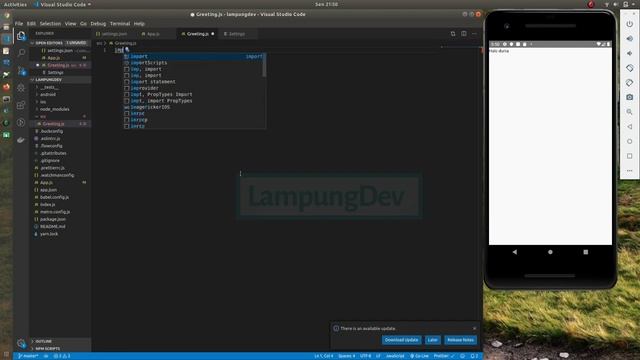Expand the android folder
The height and width of the screenshot is (360, 640).
tap(47, 94)
